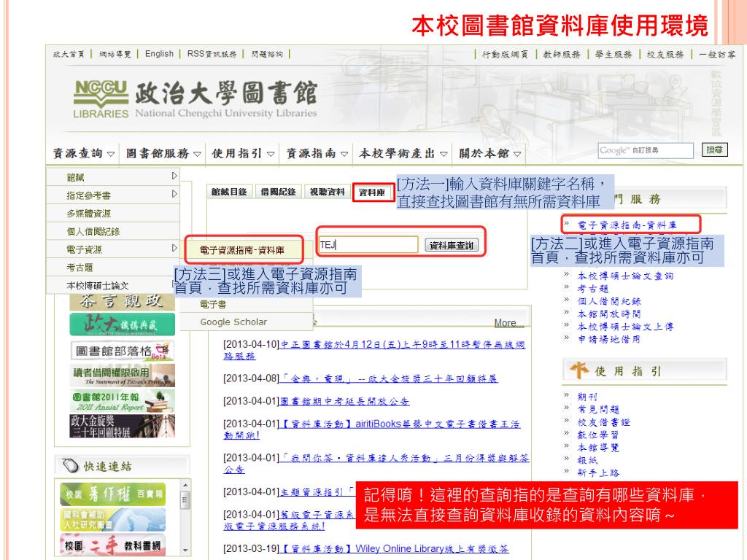The image size is (747, 560).
Task: Switch to the 借閱紀錄 tab
Action: pyautogui.click(x=278, y=192)
